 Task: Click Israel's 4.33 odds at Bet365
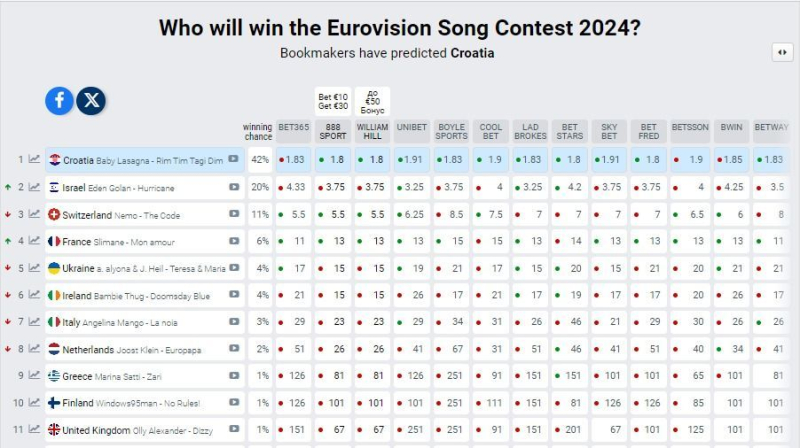pyautogui.click(x=293, y=188)
